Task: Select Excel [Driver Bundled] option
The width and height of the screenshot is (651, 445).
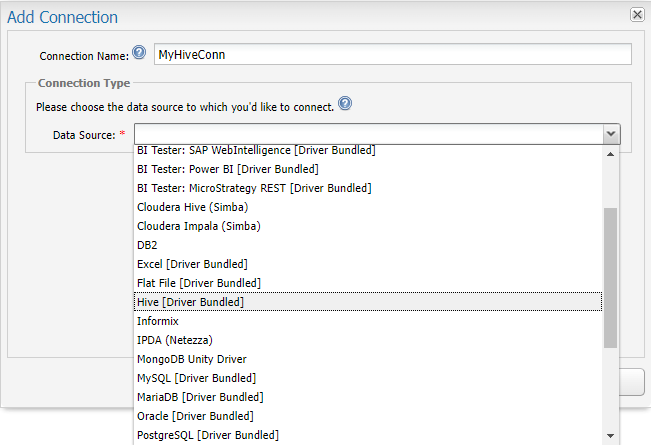Action: [368, 264]
